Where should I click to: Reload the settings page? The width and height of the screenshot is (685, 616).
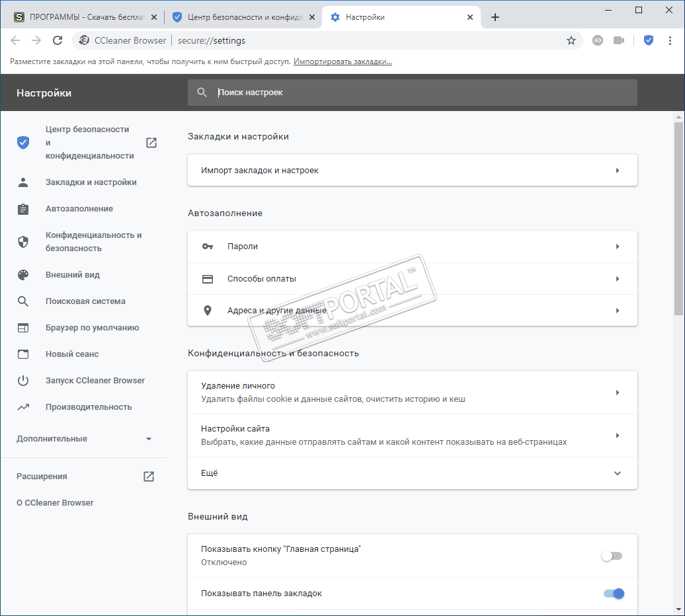click(x=58, y=40)
